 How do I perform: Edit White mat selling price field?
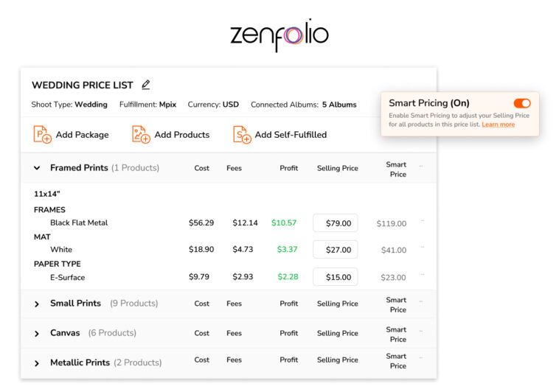click(336, 250)
